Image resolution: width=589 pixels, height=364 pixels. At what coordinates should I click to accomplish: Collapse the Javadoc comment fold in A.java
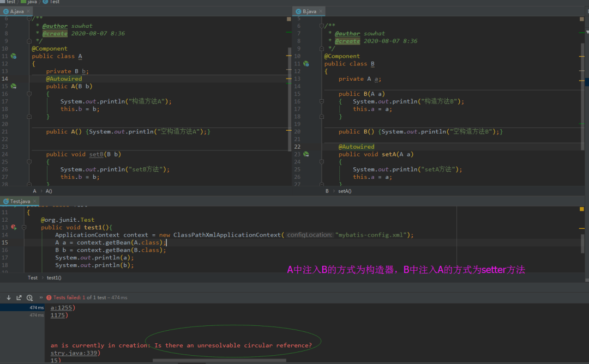(x=29, y=19)
